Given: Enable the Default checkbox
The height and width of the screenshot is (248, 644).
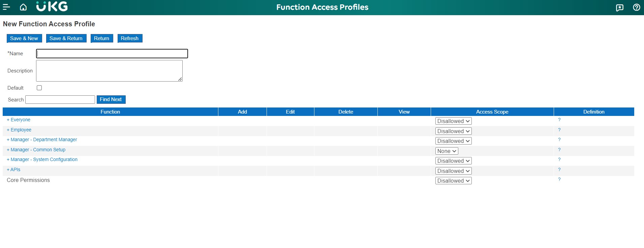Looking at the screenshot, I should [x=39, y=88].
